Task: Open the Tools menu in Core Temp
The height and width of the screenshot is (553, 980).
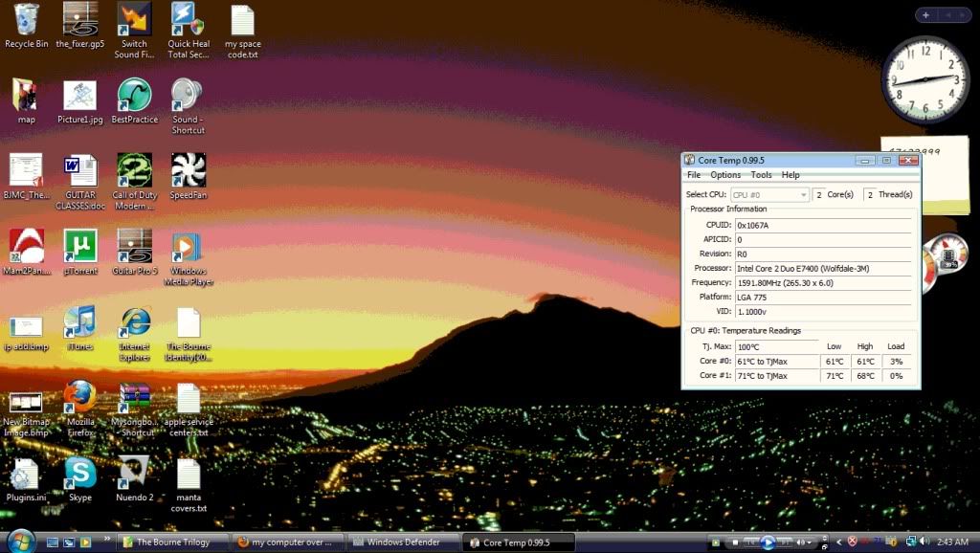Action: pos(761,175)
